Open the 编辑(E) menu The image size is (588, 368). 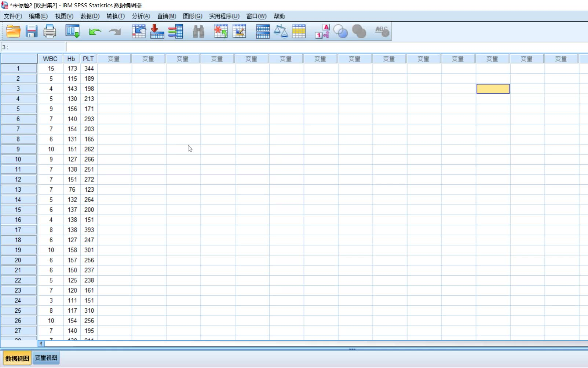(x=38, y=16)
